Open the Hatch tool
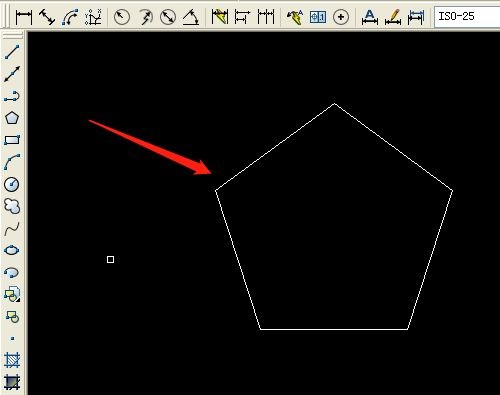 coord(12,360)
